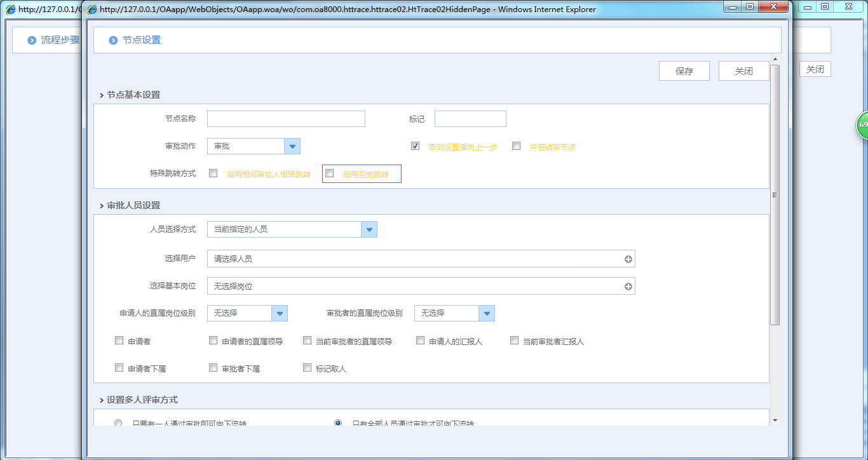Open the 申请人的直属岗位级别 dropdown
This screenshot has height=460, width=868.
[x=280, y=313]
